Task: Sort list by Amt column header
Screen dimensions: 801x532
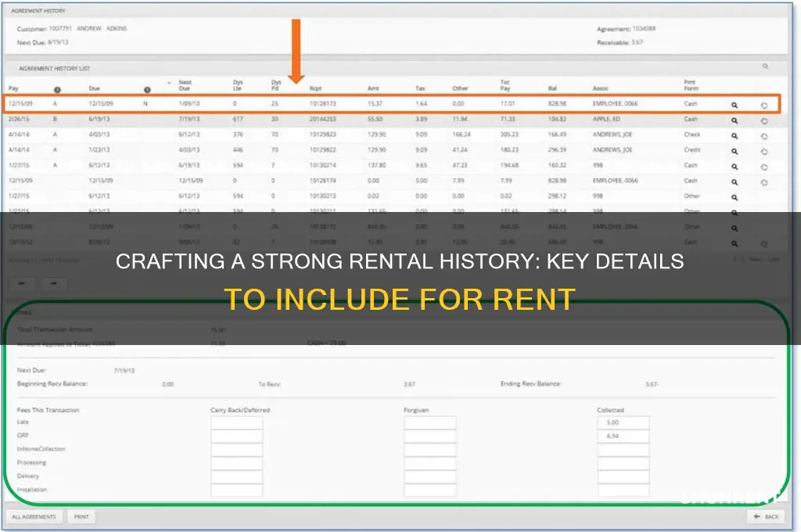Action: point(373,88)
